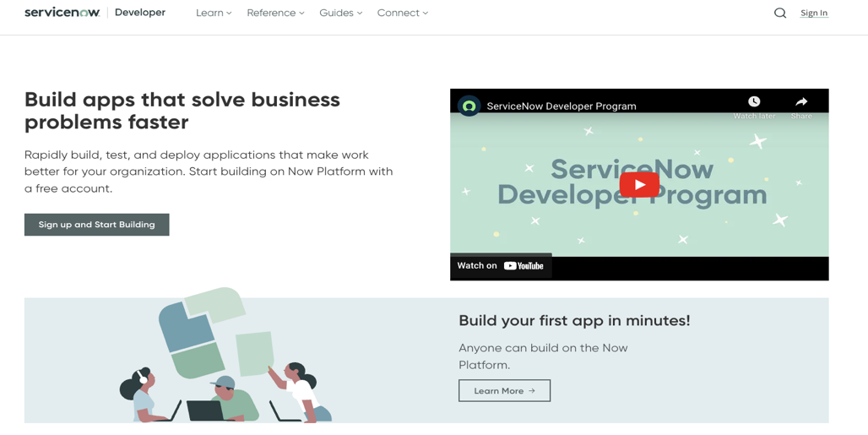The height and width of the screenshot is (435, 868).
Task: Click the ServiceNow logo
Action: (x=62, y=12)
